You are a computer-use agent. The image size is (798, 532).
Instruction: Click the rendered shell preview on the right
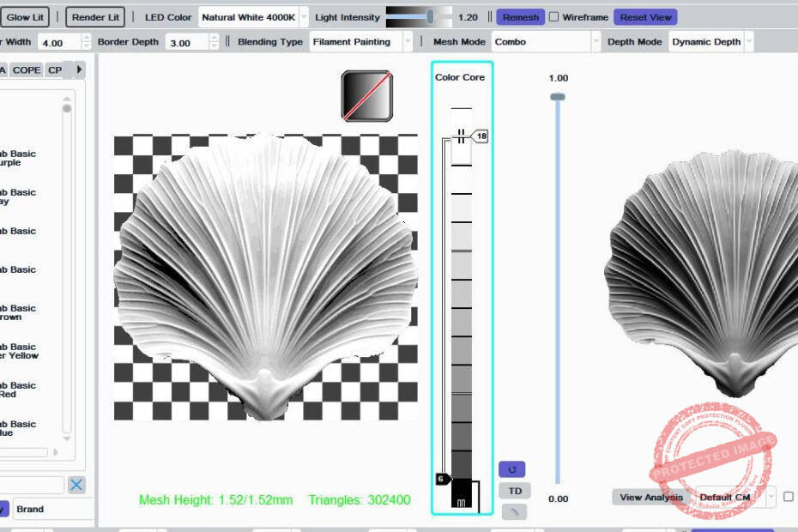tap(702, 275)
